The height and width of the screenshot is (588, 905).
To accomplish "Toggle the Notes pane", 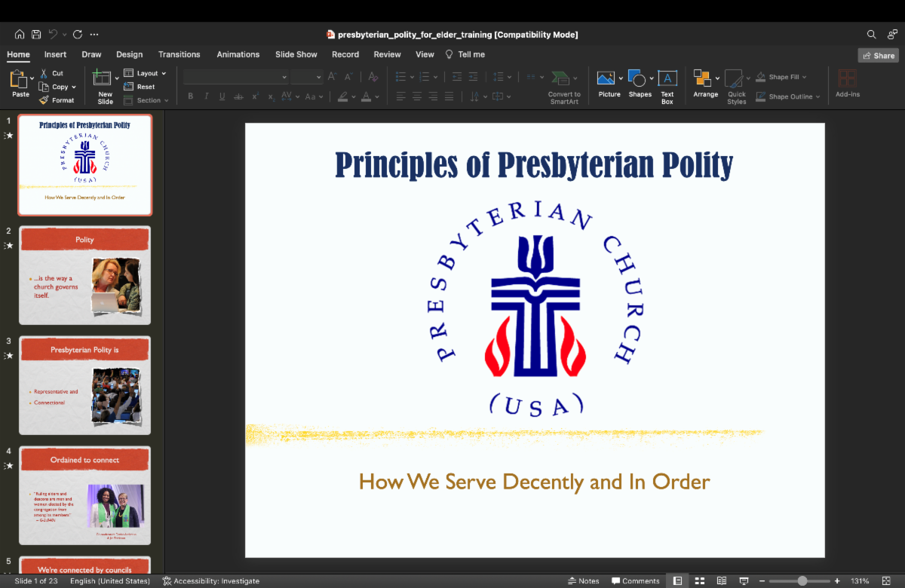I will (x=583, y=581).
